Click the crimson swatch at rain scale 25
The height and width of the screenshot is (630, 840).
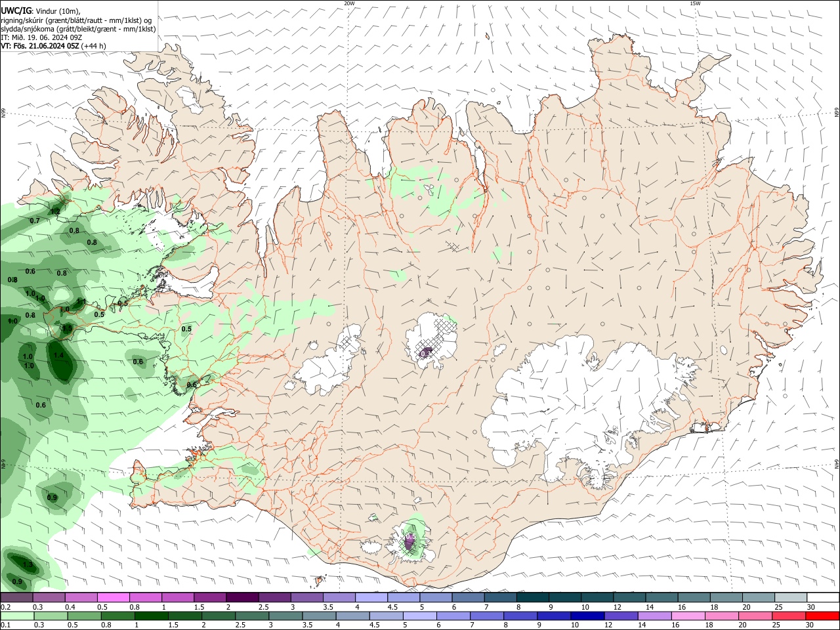tap(789, 616)
